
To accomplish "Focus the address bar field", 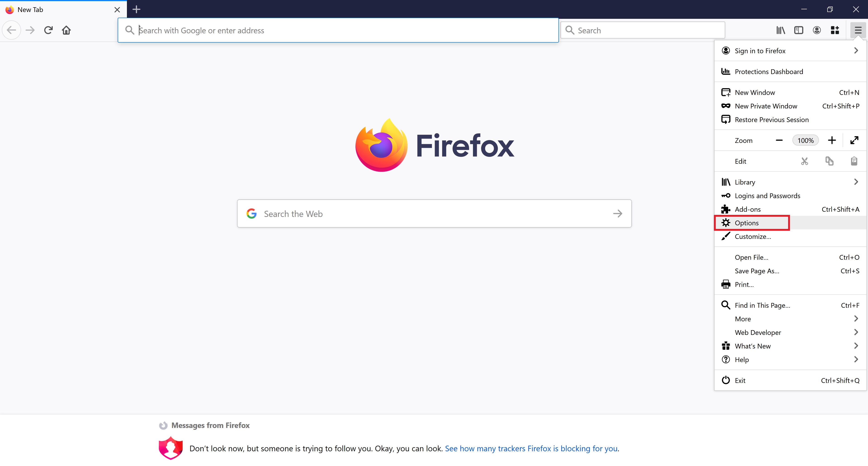I will (x=338, y=30).
